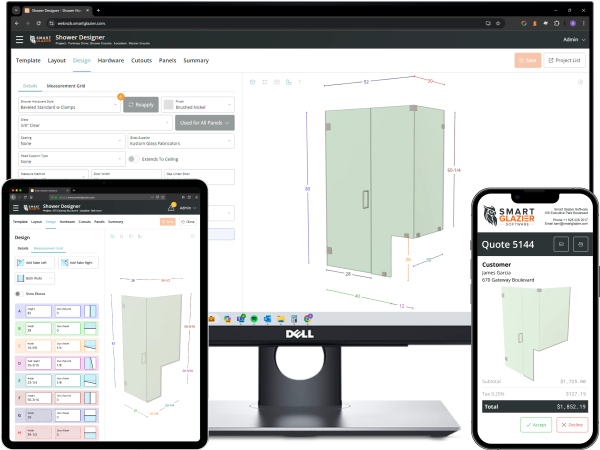Switch to Cutouts tab on monitor
Screen dimensions: 600x450
tap(141, 60)
